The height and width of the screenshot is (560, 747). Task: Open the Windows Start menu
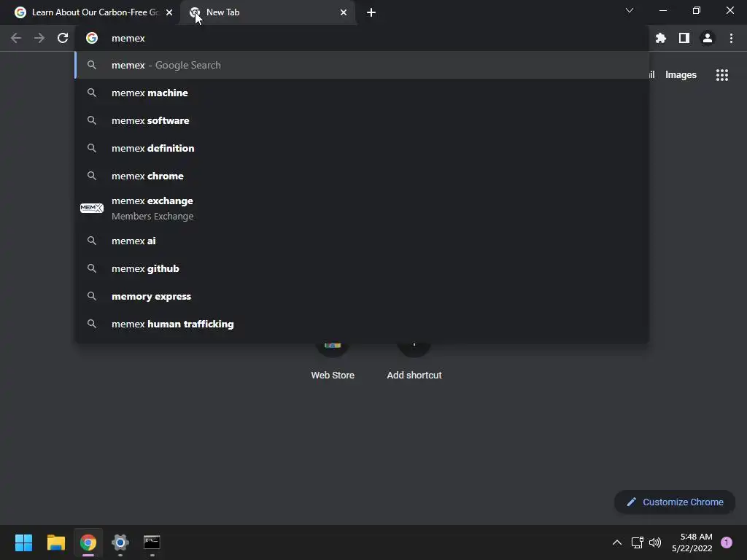23,542
